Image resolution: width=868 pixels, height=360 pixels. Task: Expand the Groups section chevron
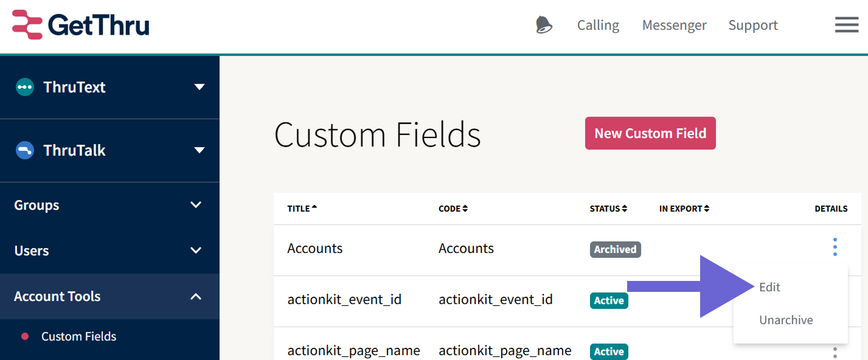point(196,205)
